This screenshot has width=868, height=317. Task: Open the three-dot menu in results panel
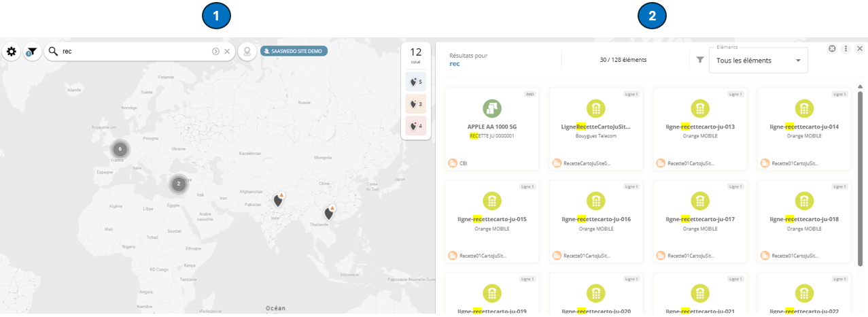pos(846,49)
